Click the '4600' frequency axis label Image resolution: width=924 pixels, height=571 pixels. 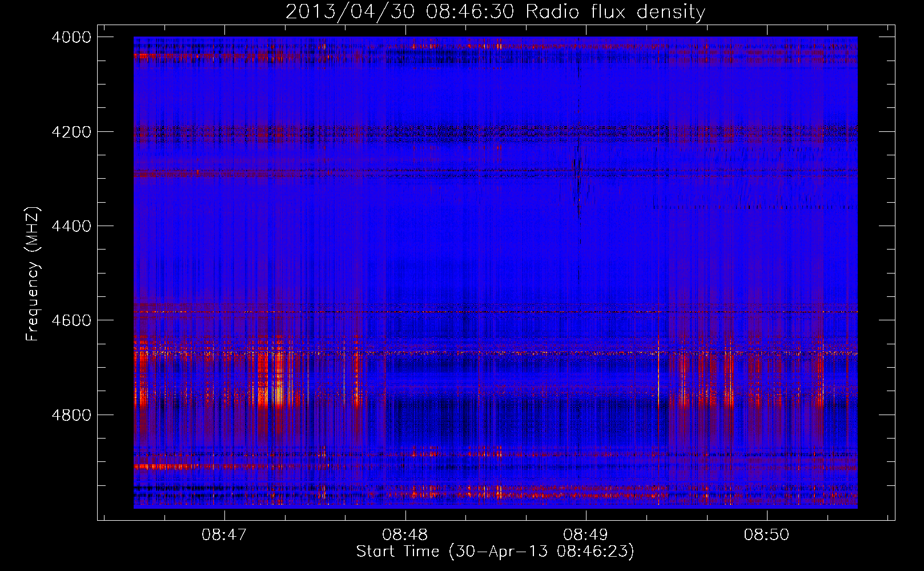(x=71, y=320)
